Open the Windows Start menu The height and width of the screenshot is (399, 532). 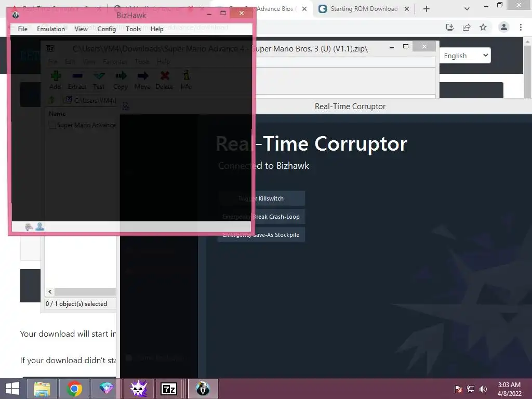(12, 389)
